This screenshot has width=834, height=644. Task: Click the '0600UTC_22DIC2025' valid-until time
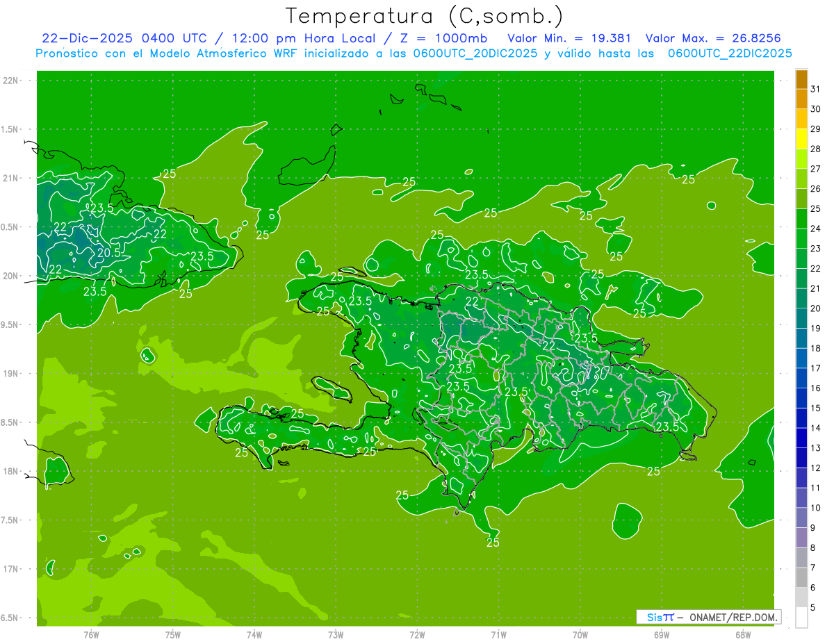(x=730, y=53)
